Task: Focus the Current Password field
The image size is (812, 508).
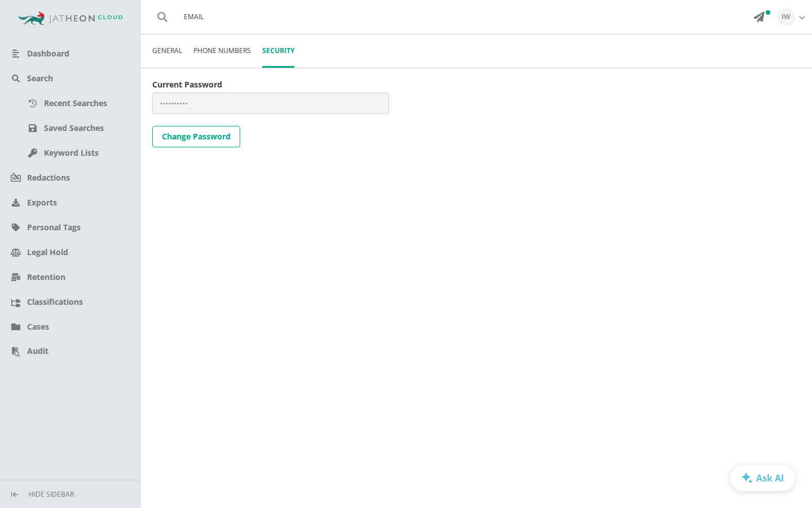Action: coord(271,103)
